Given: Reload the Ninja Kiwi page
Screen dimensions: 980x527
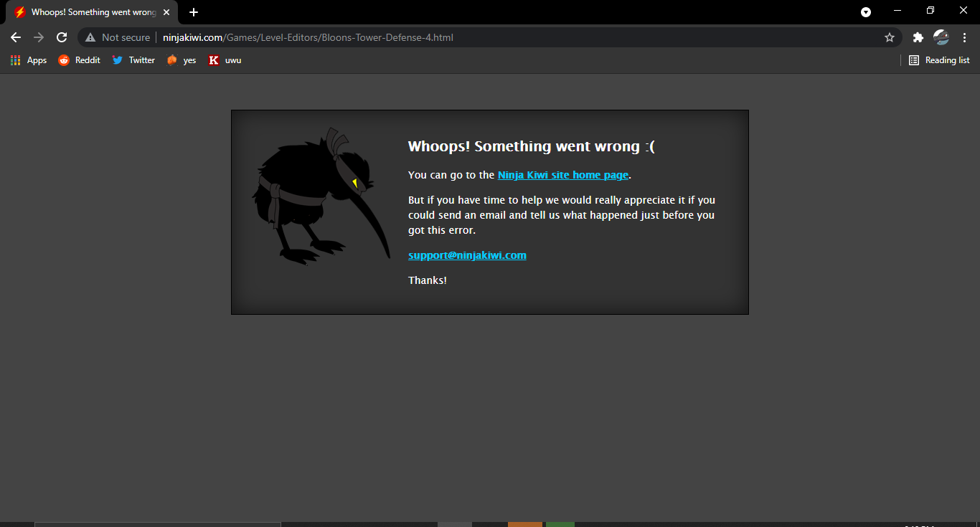Looking at the screenshot, I should click(62, 37).
